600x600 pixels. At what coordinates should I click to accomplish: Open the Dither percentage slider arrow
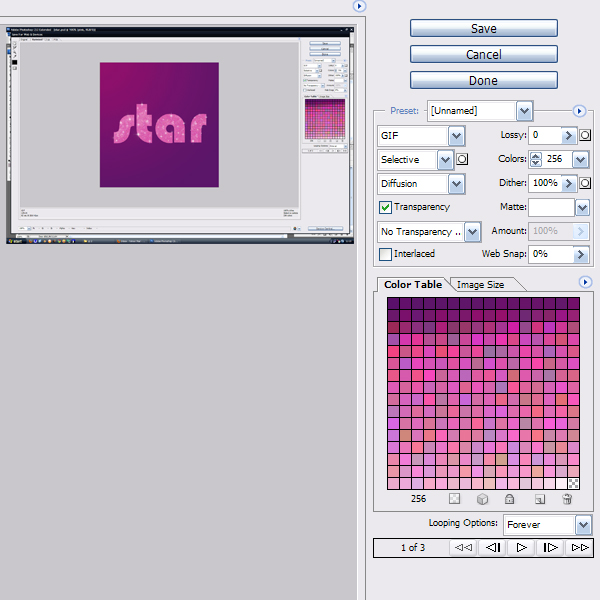click(x=569, y=184)
